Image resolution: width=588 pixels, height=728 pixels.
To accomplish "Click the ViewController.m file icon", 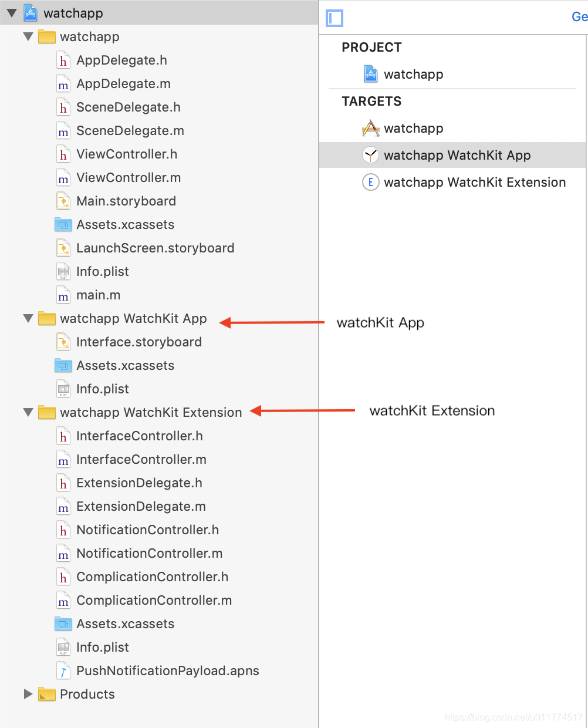I will pyautogui.click(x=63, y=177).
